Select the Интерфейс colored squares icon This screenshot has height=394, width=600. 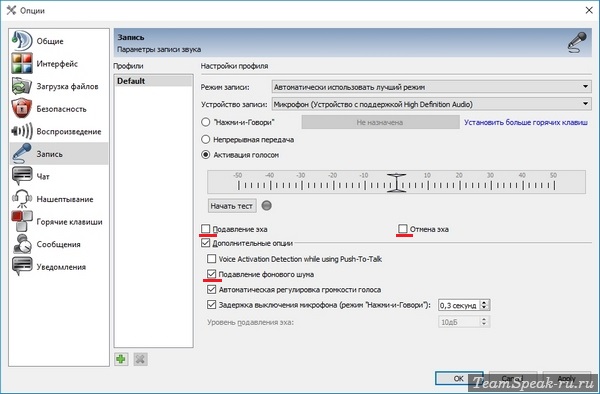click(x=22, y=63)
